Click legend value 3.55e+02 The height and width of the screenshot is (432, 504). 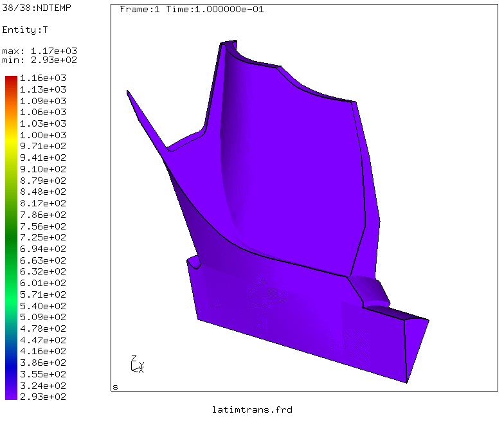tap(43, 374)
